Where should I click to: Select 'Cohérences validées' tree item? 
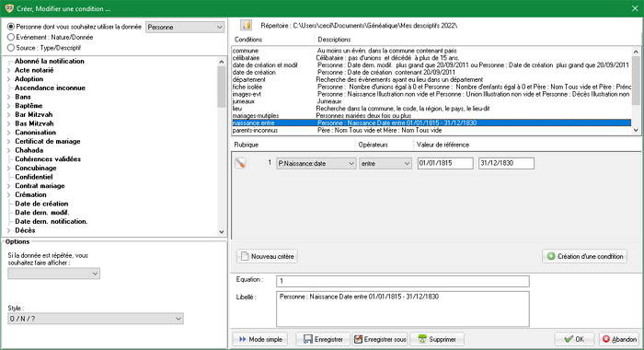point(48,159)
